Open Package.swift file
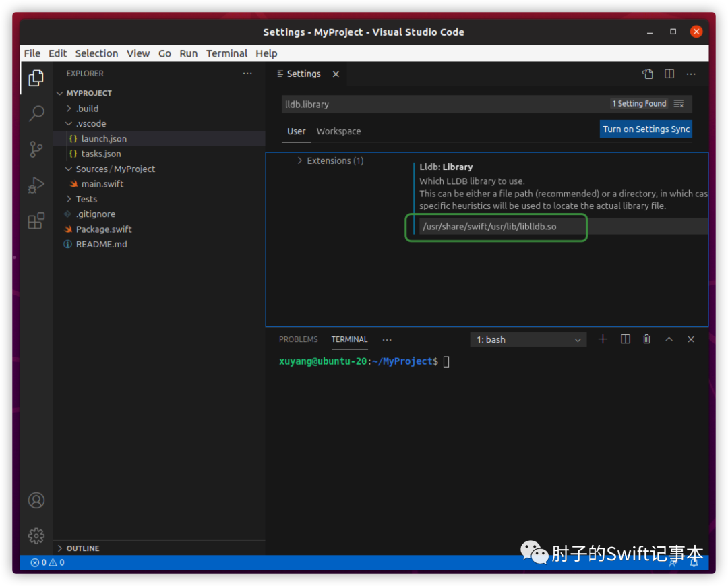728x586 pixels. pos(159,229)
